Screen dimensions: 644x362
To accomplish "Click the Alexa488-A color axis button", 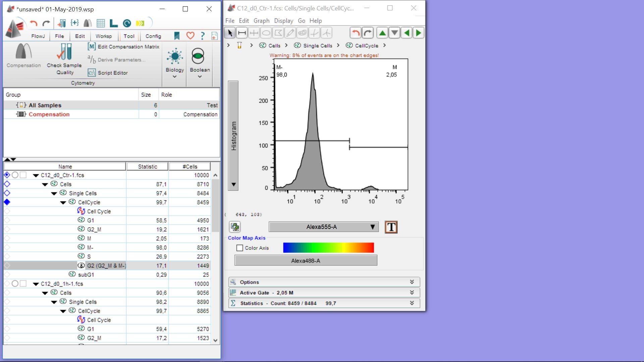I will 306,261.
